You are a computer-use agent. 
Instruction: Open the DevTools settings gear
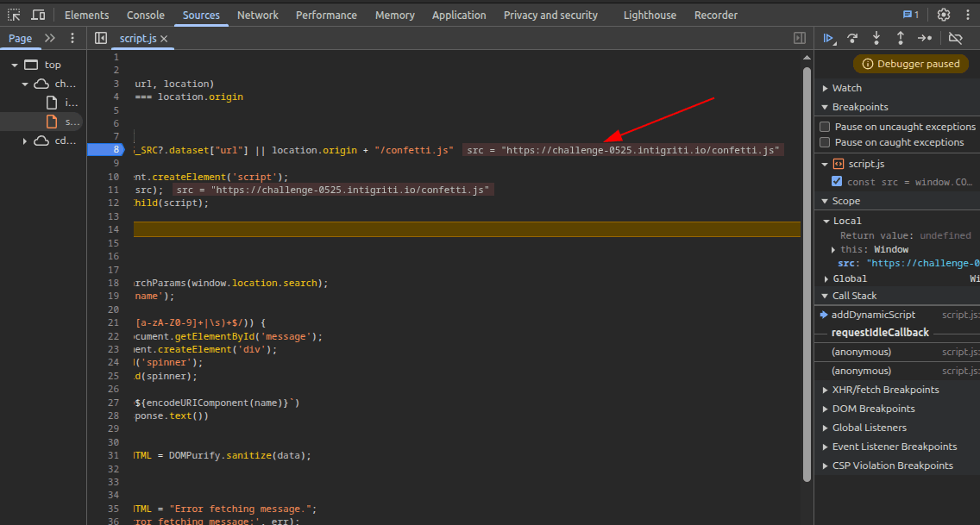point(944,15)
